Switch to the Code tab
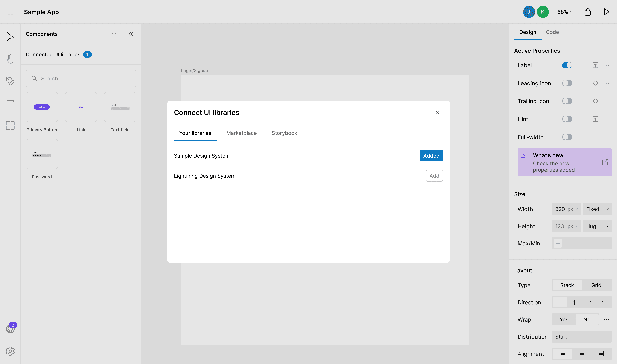This screenshot has height=364, width=617. point(552,32)
